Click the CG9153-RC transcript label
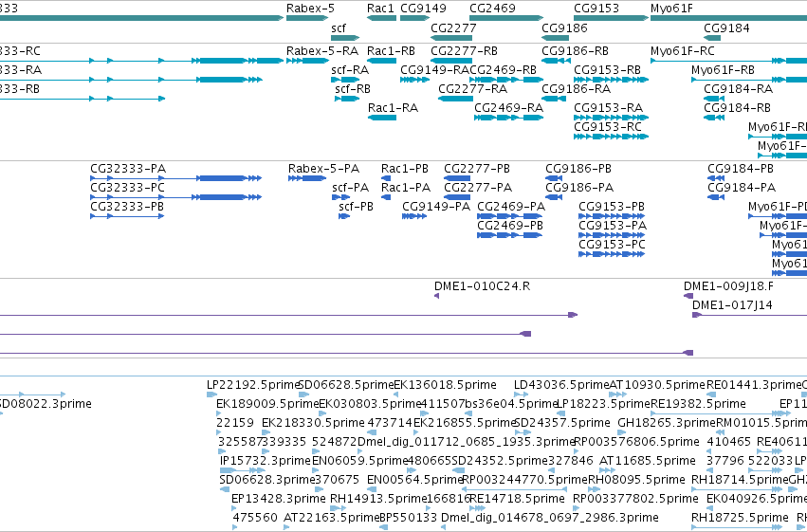 tap(607, 127)
